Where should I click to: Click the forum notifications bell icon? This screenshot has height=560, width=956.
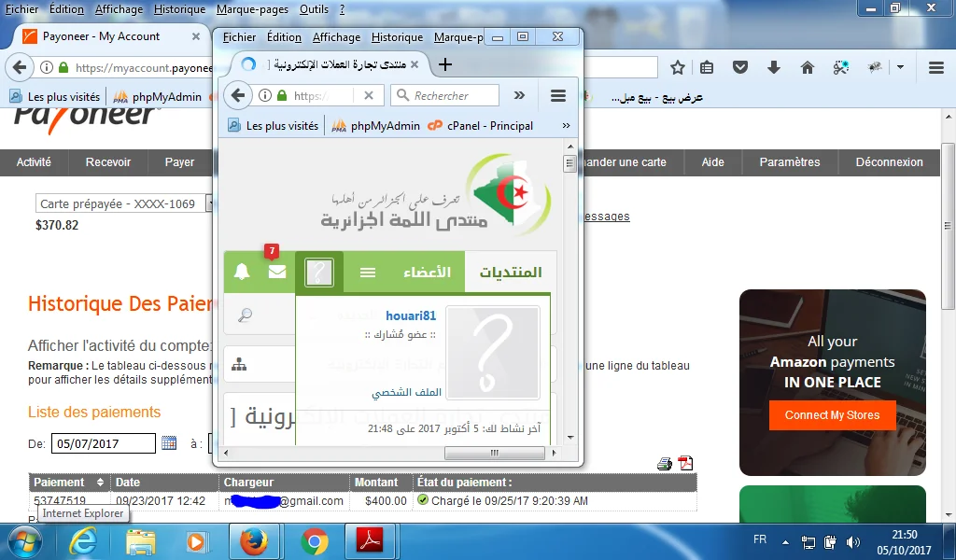tap(242, 273)
